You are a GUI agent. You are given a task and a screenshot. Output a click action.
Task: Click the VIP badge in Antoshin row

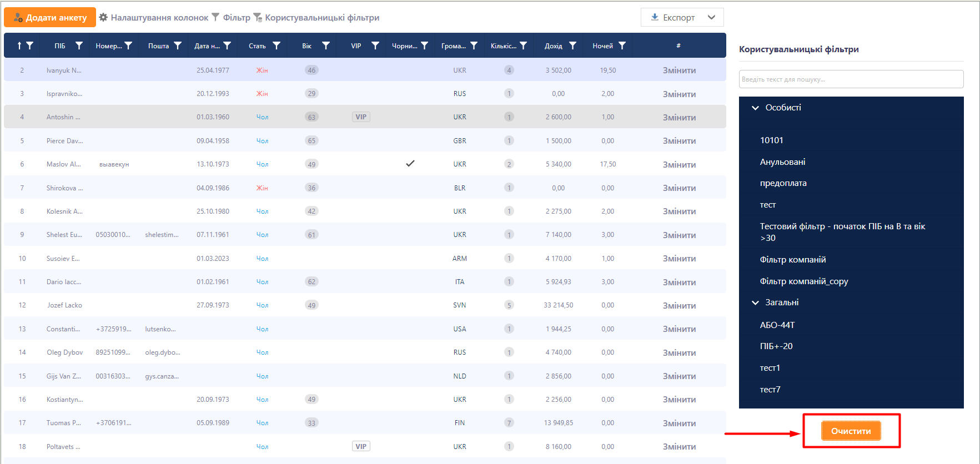pos(361,117)
